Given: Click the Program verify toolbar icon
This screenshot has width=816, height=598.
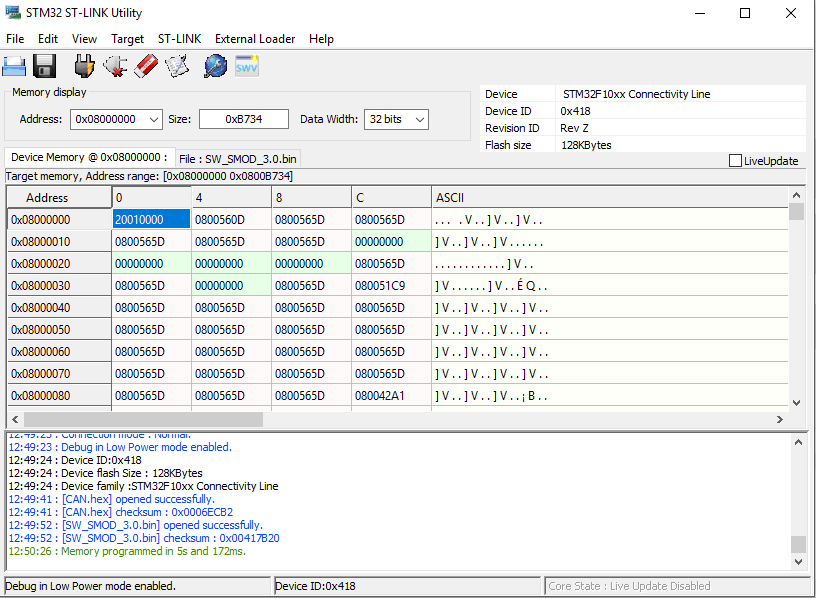Looking at the screenshot, I should click(177, 67).
